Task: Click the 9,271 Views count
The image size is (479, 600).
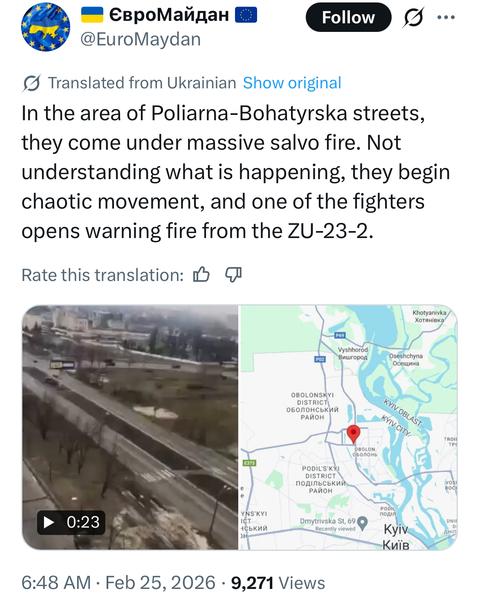Action: point(278,583)
